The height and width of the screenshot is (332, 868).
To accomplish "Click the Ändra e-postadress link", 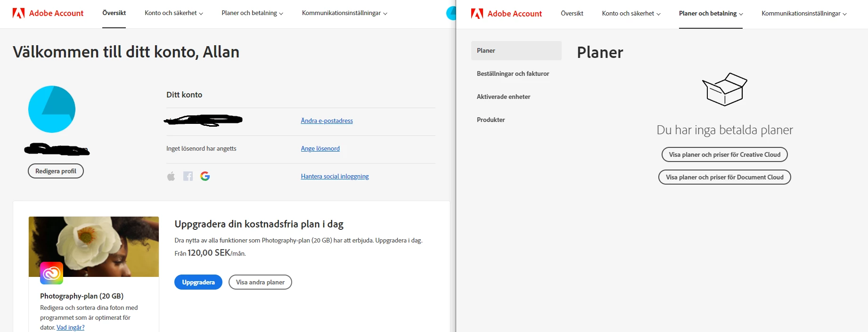I will (x=327, y=121).
